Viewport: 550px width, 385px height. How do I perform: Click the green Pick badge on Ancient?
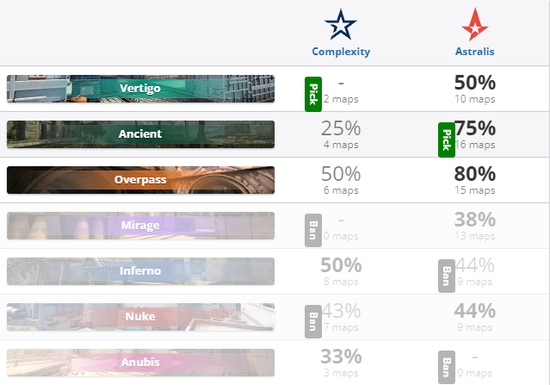pyautogui.click(x=447, y=140)
